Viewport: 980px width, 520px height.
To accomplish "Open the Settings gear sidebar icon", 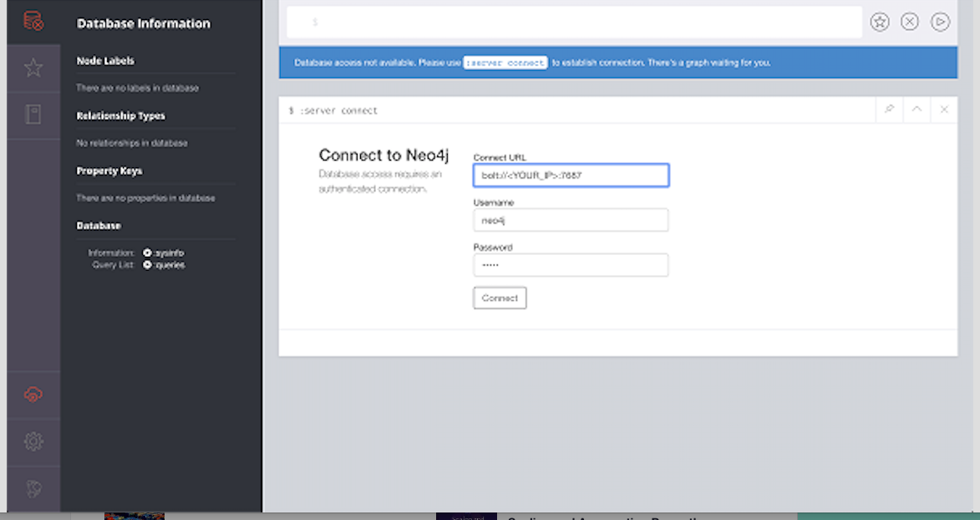I will 33,441.
